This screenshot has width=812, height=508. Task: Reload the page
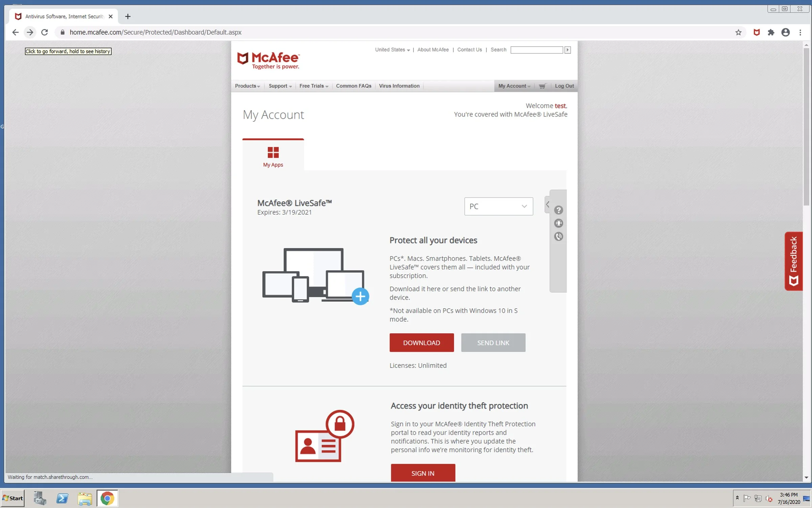(44, 32)
